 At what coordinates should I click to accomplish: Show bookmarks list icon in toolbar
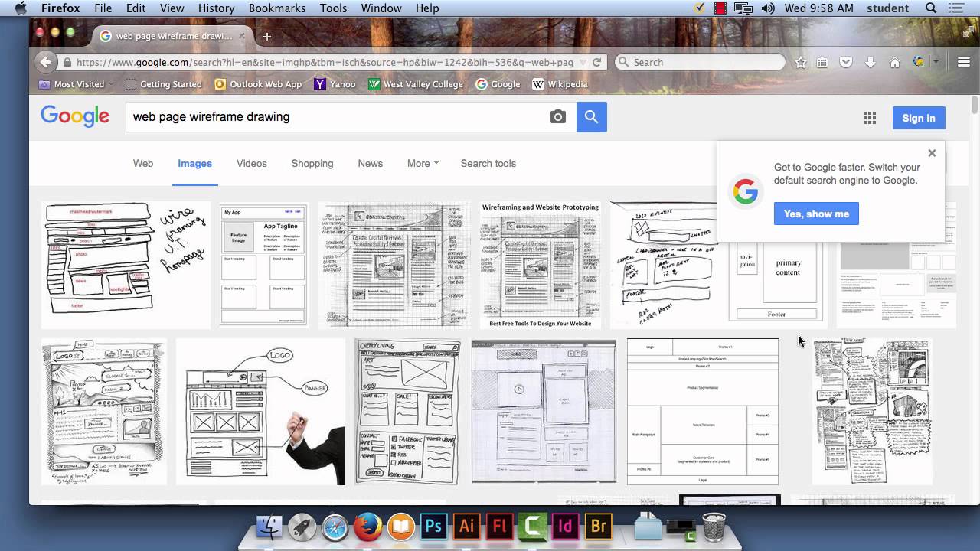[822, 63]
